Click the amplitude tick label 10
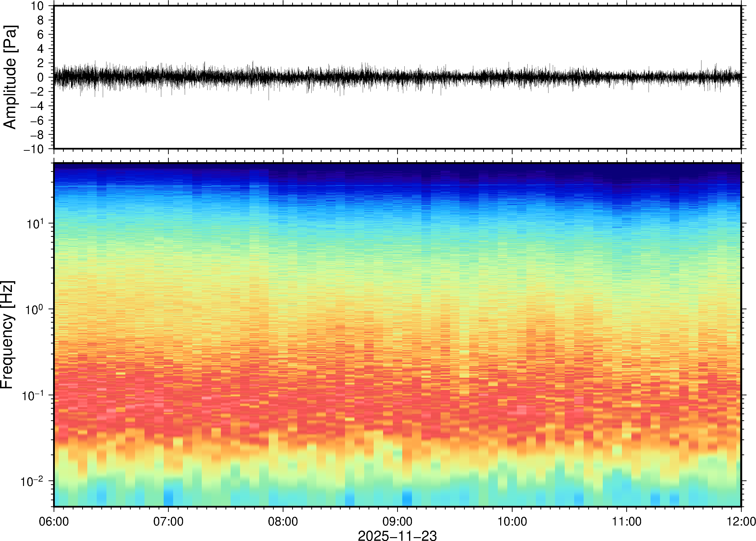This screenshot has height=541, width=756. [x=37, y=6]
